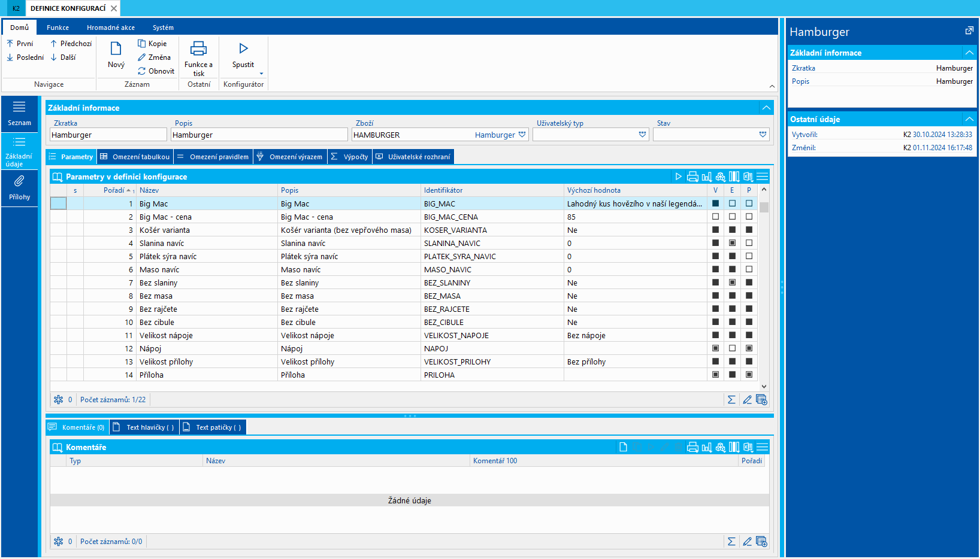Screen dimensions: 980x559
Task: Click the Nový new record icon
Action: [116, 49]
